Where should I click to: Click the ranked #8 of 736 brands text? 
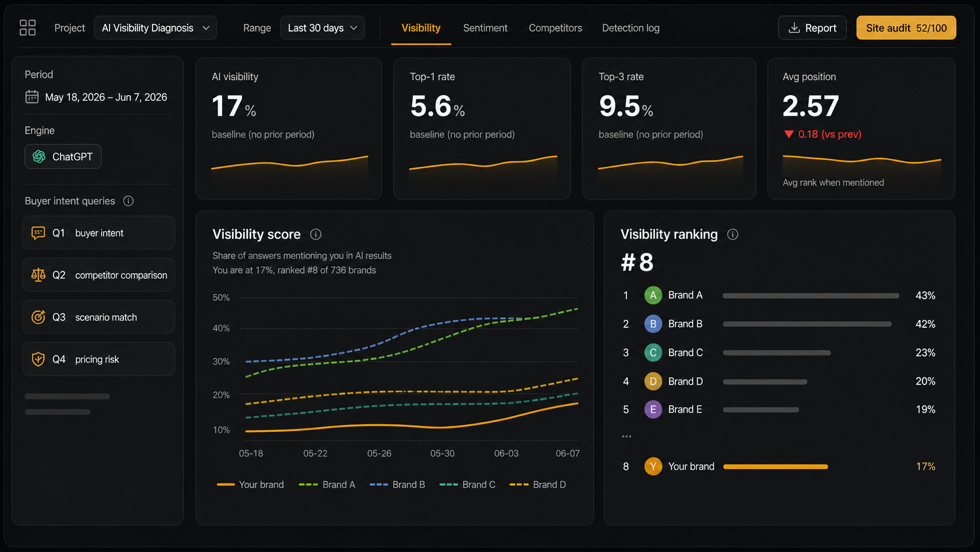327,270
